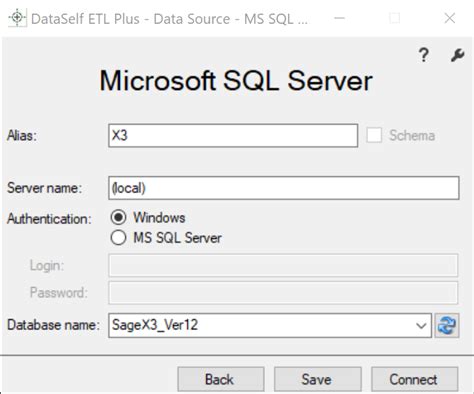Click the SageX3_Ver12 database name text

pos(155,325)
